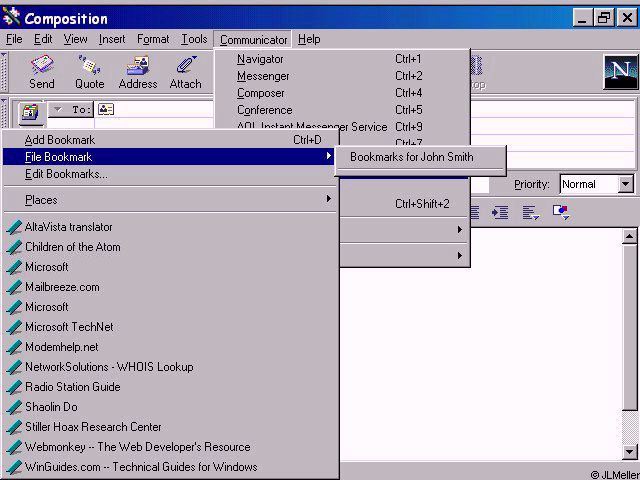Click the Ctrl+Shift+2 menu entry
Image resolution: width=640 pixels, height=480 pixels.
(x=404, y=203)
